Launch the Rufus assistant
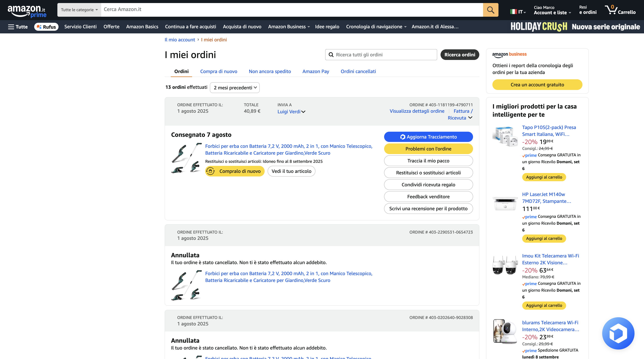Viewport: 644px width, 359px height. pos(46,27)
